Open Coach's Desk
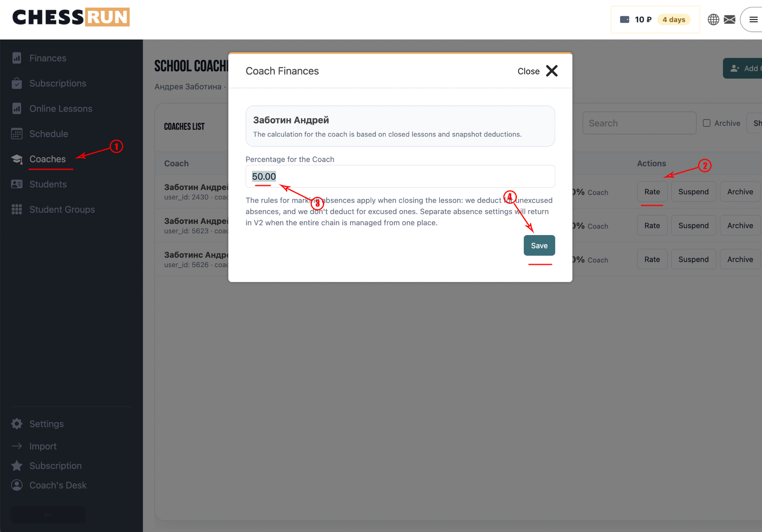The width and height of the screenshot is (762, 532). pyautogui.click(x=58, y=485)
